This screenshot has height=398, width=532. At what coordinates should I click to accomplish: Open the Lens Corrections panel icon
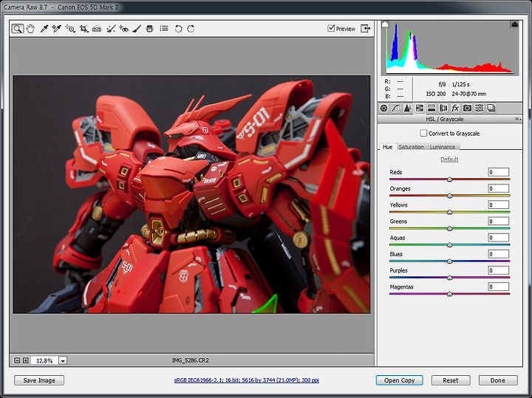[x=443, y=108]
